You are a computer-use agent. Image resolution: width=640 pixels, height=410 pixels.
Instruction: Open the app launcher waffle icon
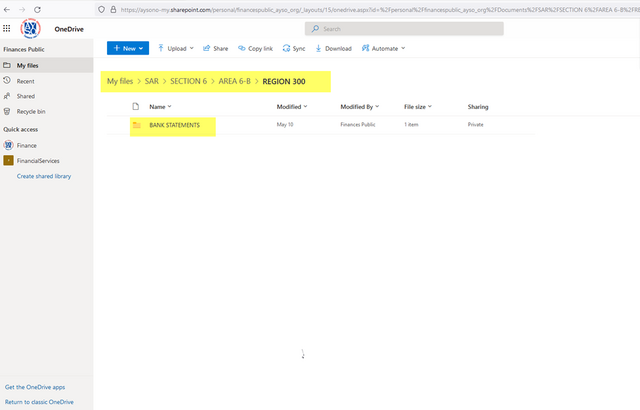point(8,29)
